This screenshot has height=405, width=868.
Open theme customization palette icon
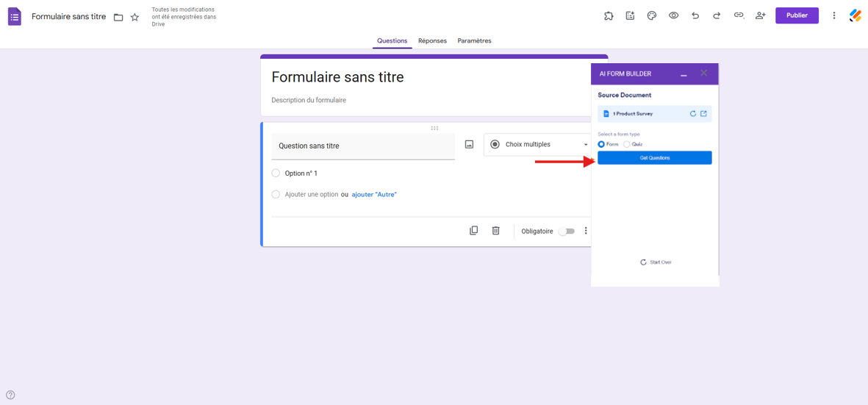(652, 15)
